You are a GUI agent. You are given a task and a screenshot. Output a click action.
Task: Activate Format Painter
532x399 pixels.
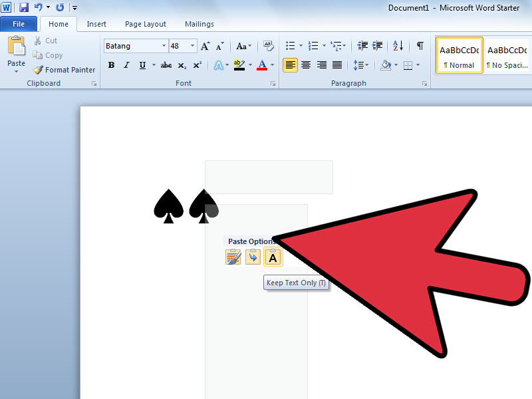pos(64,70)
